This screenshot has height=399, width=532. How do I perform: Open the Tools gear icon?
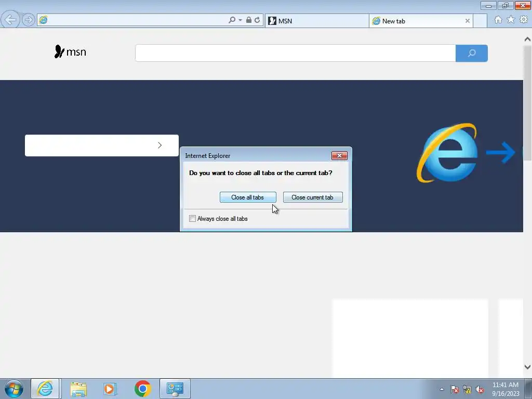click(x=524, y=20)
